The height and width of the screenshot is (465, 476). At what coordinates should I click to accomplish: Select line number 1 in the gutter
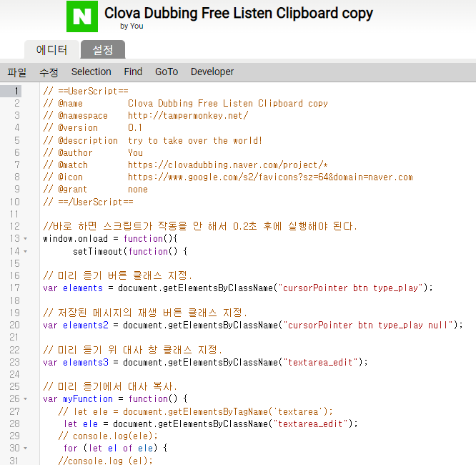16,91
